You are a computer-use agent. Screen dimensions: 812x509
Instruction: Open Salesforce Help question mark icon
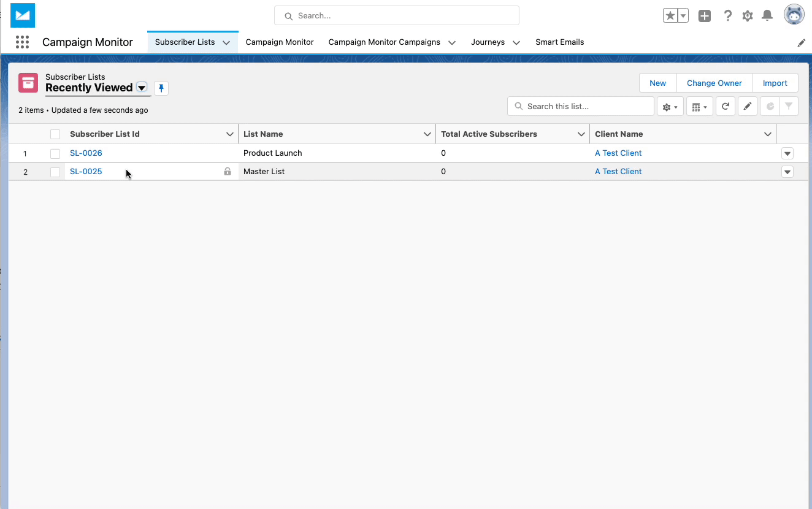click(x=727, y=16)
